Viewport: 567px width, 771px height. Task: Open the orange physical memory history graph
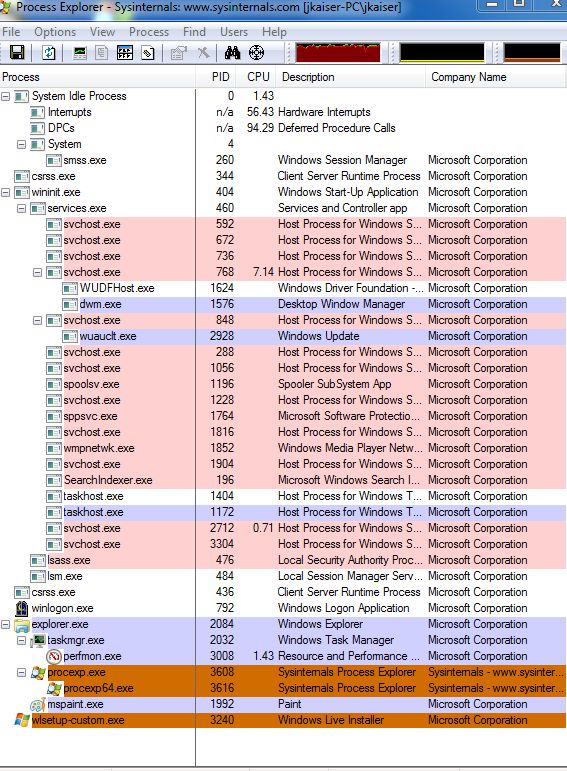click(532, 53)
